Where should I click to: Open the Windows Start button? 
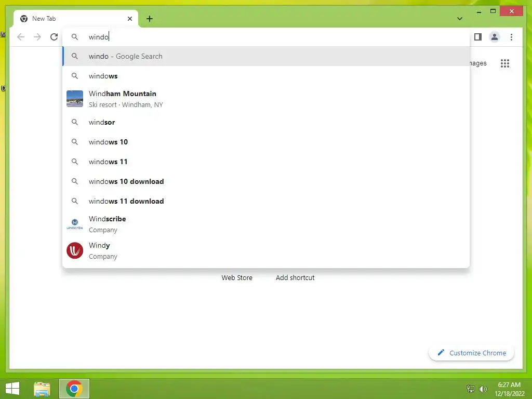[12, 389]
